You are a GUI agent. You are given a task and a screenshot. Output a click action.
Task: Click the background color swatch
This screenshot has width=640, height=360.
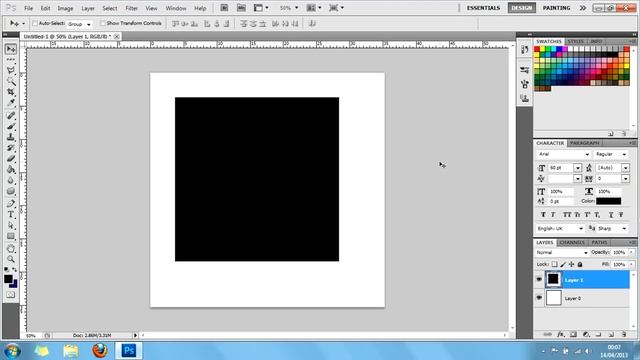(14, 284)
